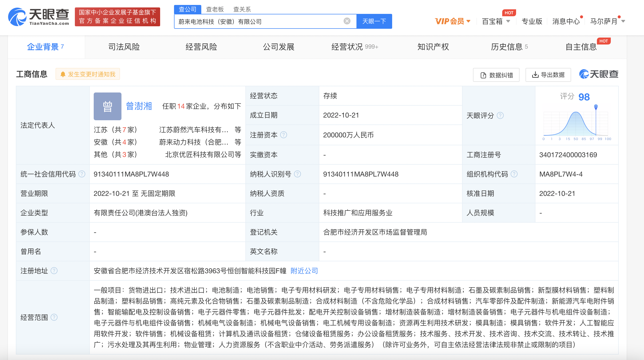
Task: Open the 附近公司 link
Action: [304, 271]
